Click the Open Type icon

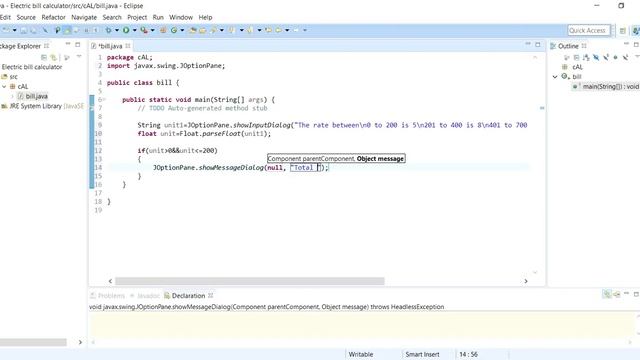pos(192,30)
